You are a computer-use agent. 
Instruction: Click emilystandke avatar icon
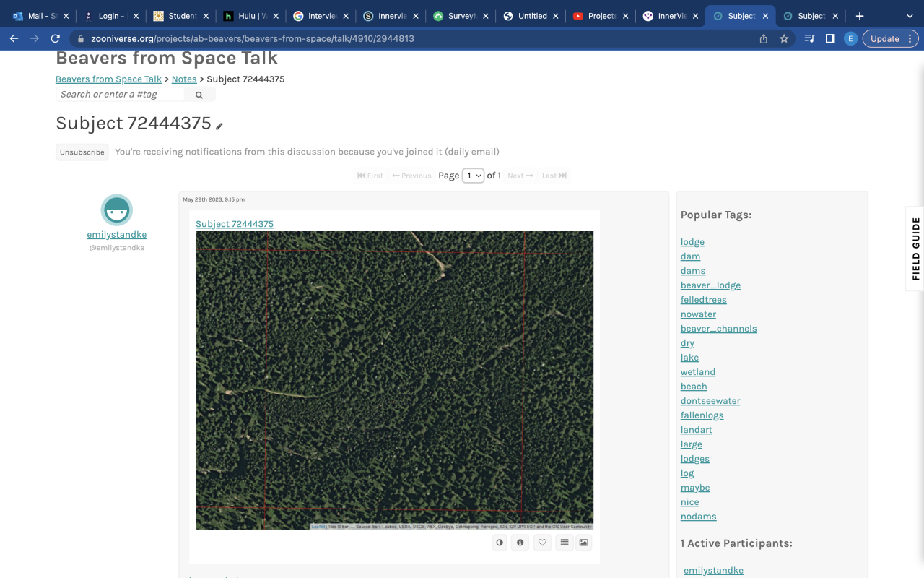(116, 210)
